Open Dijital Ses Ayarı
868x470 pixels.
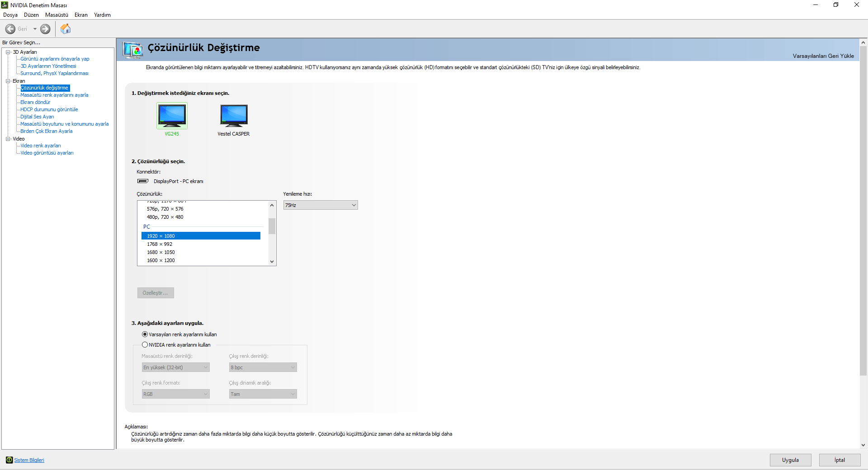[x=37, y=117]
